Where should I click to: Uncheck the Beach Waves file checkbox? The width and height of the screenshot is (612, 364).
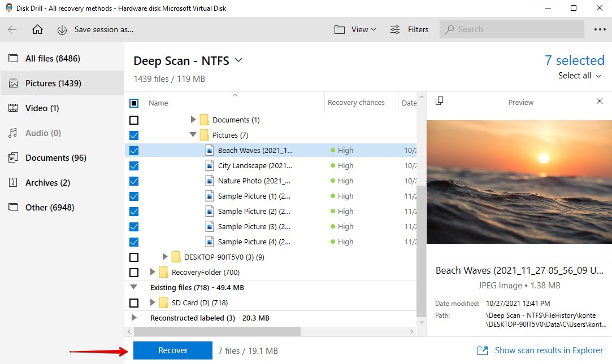pyautogui.click(x=134, y=151)
